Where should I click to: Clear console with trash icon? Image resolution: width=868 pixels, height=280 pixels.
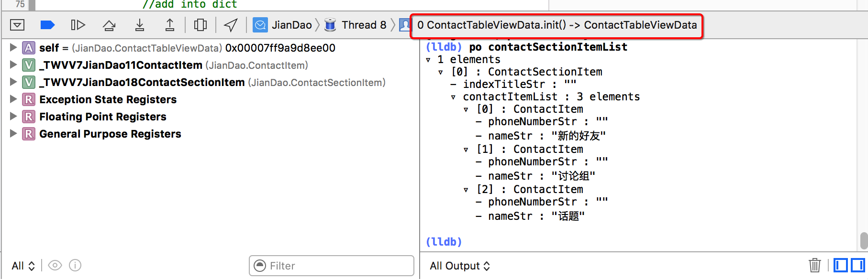pyautogui.click(x=814, y=265)
